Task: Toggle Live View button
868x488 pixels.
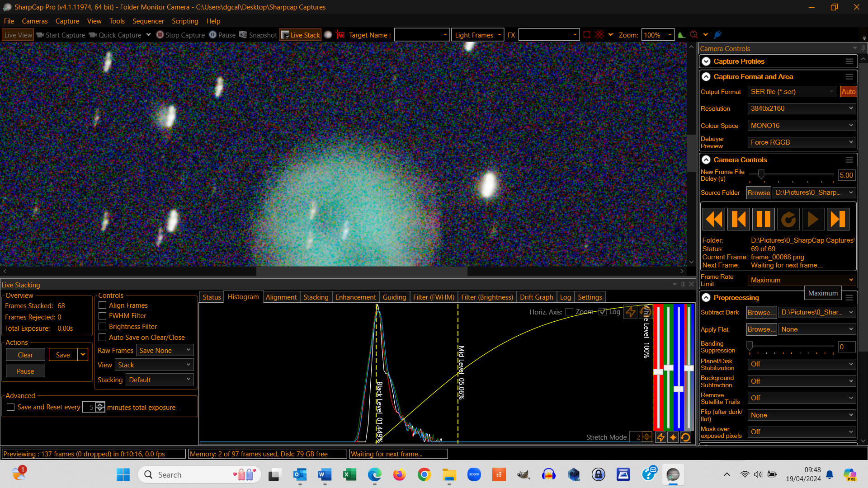Action: pyautogui.click(x=18, y=35)
